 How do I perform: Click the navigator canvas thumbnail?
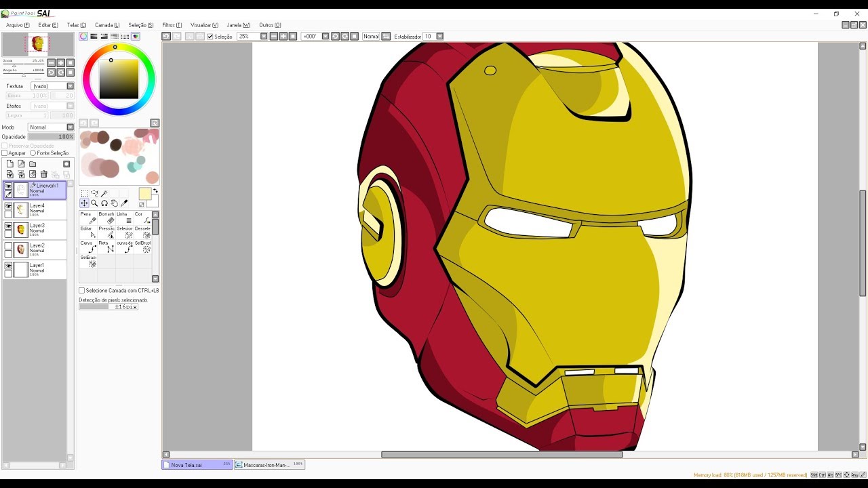tap(37, 44)
